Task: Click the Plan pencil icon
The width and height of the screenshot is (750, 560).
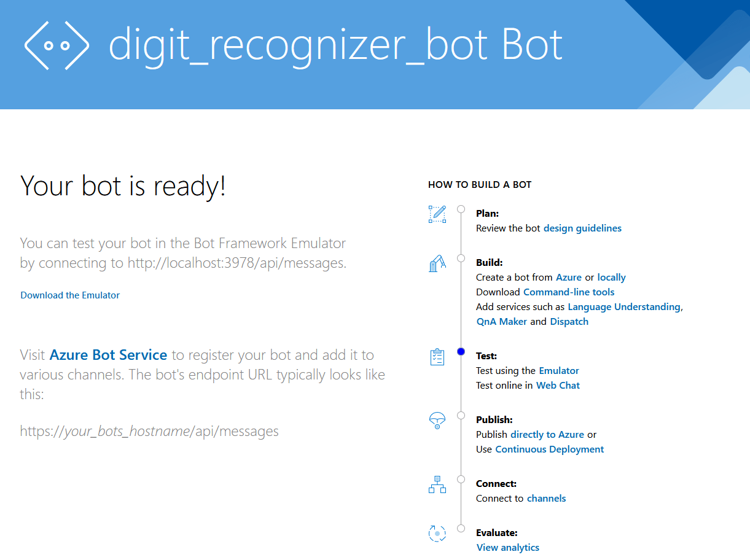Action: tap(437, 214)
